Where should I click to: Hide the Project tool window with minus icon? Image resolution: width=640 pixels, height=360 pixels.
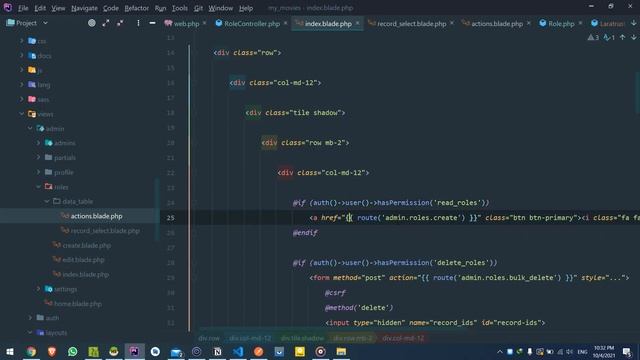point(152,23)
